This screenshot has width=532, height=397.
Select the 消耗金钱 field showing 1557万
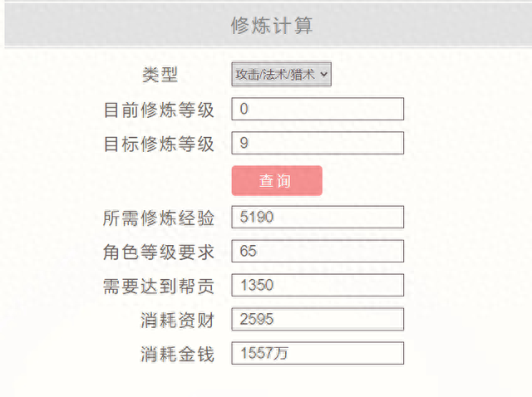[x=318, y=353]
